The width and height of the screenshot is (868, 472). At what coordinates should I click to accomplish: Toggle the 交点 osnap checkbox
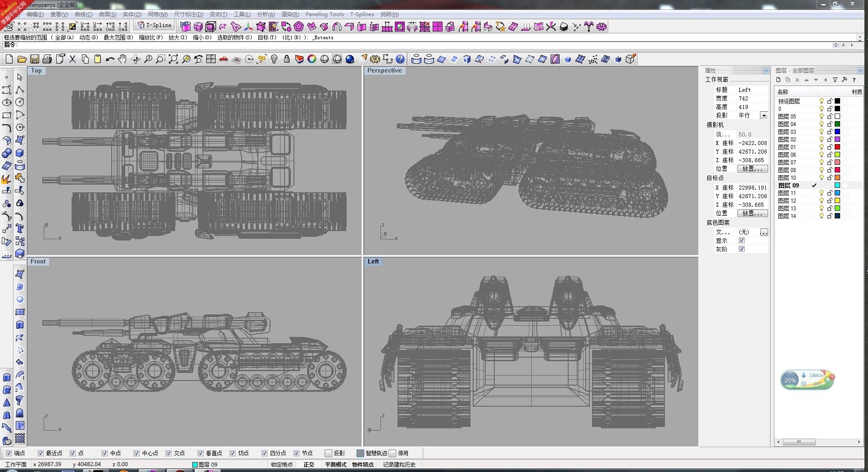(168, 453)
